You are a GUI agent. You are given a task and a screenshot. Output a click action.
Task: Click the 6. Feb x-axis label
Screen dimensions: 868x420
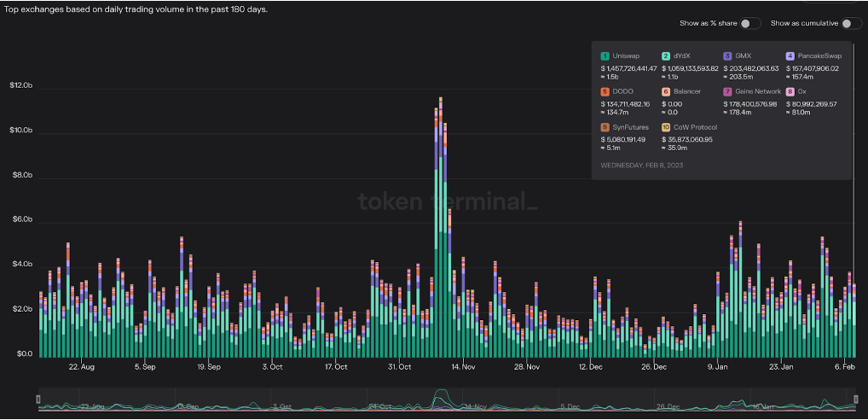click(x=845, y=367)
